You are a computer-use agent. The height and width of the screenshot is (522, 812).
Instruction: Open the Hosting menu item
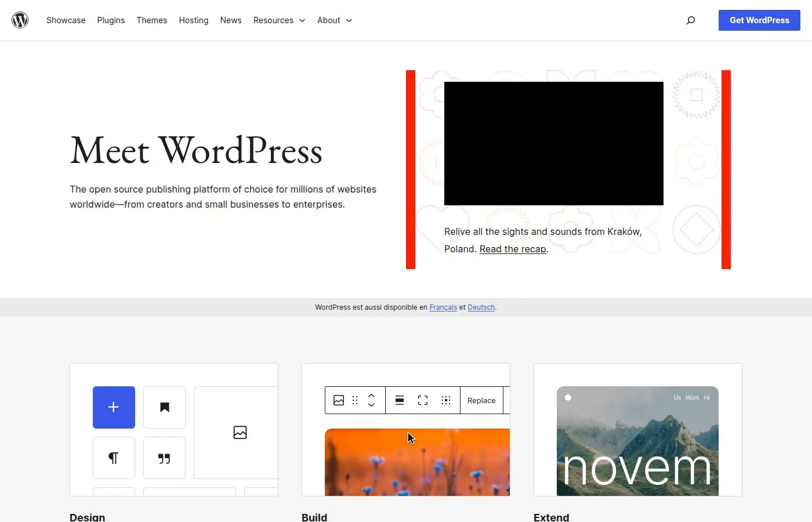tap(194, 20)
